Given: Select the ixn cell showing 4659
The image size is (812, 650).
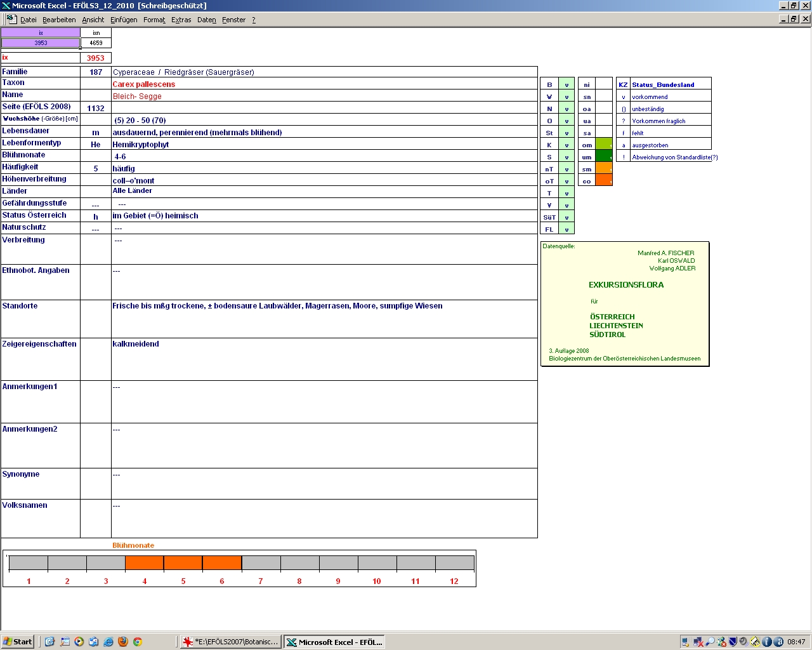Looking at the screenshot, I should (96, 43).
